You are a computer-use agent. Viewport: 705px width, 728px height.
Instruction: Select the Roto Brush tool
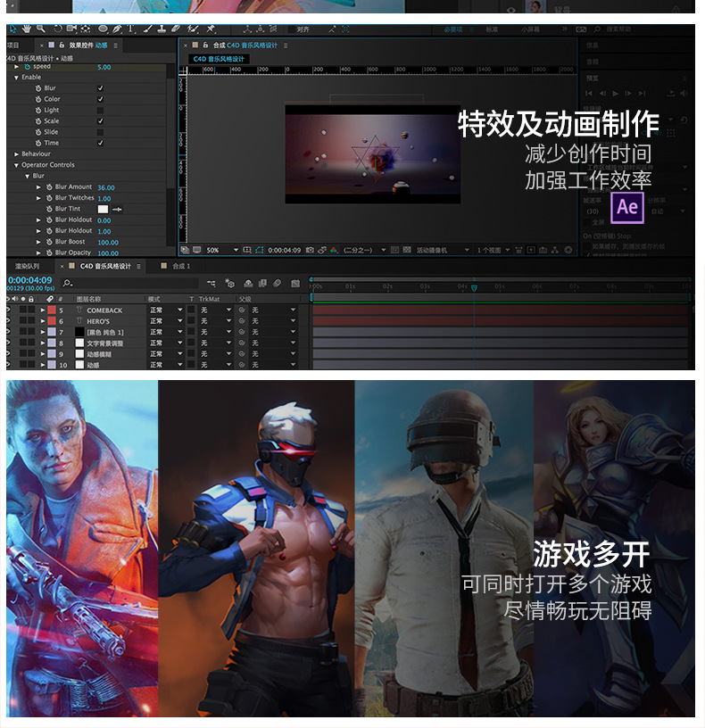[x=193, y=29]
